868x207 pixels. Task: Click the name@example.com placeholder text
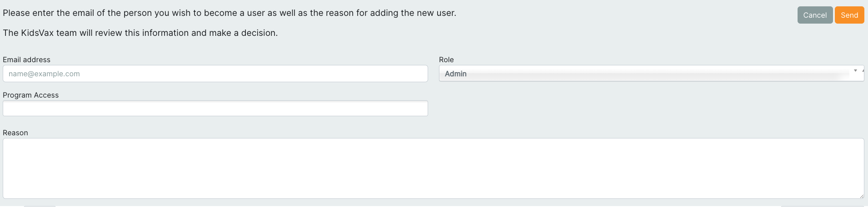[x=44, y=74]
